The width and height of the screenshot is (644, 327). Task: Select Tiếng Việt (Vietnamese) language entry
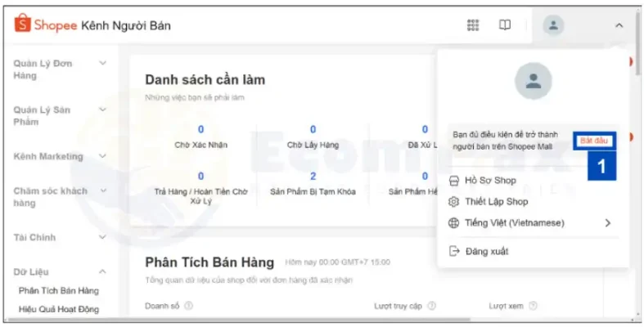coord(515,223)
